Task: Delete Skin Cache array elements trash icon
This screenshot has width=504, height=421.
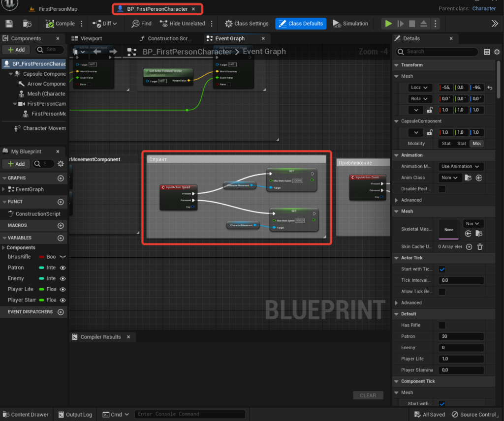Action: (x=480, y=246)
